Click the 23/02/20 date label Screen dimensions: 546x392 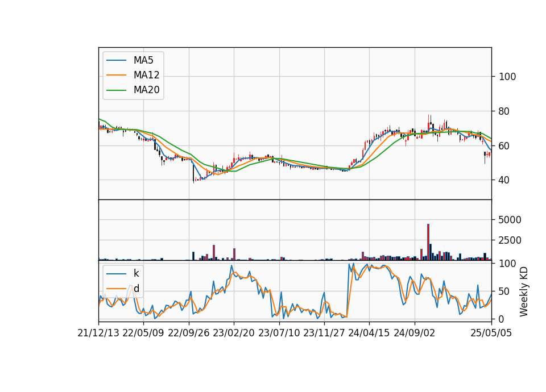click(234, 333)
